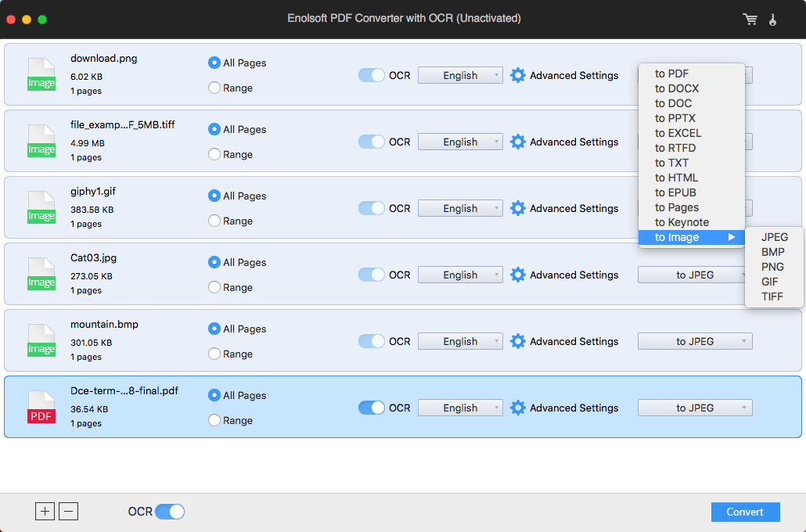The height and width of the screenshot is (532, 806).
Task: Select Range for file_examp tiff file
Action: tap(214, 154)
